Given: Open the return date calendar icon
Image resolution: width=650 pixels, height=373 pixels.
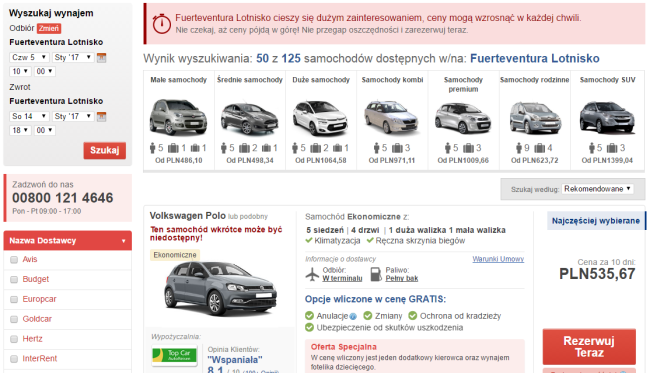Looking at the screenshot, I should pyautogui.click(x=102, y=116).
